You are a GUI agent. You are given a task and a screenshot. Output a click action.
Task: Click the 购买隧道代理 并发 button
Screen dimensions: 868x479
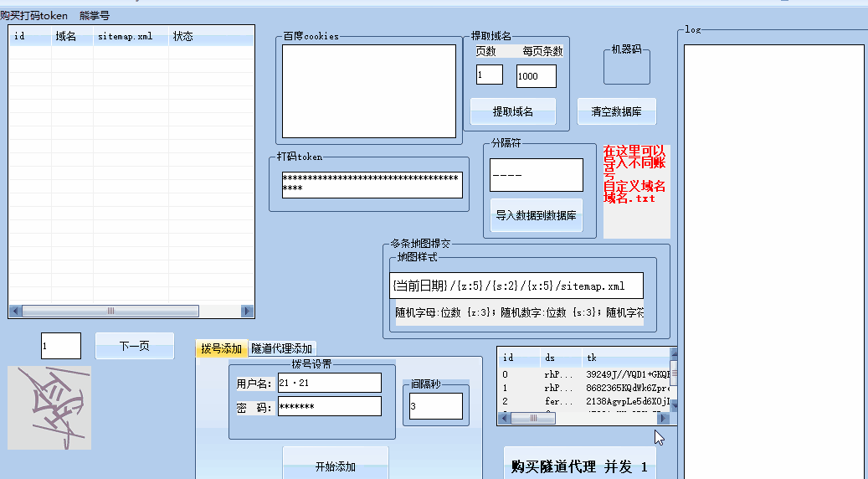579,465
